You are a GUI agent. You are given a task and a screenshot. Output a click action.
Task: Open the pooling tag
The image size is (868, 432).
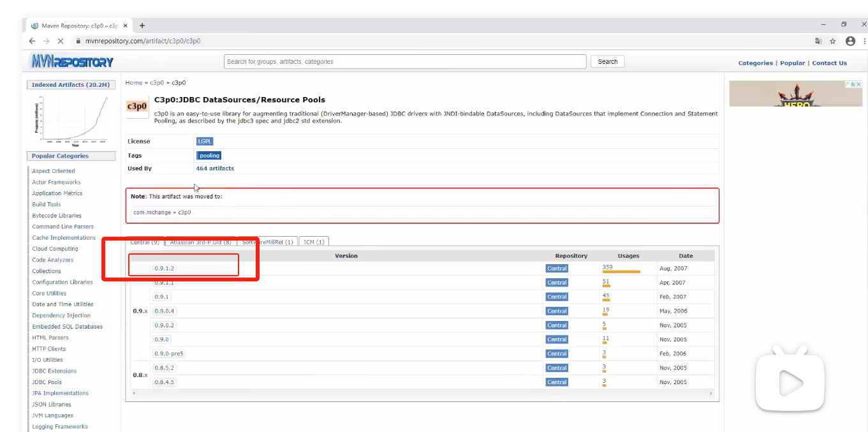tap(209, 156)
